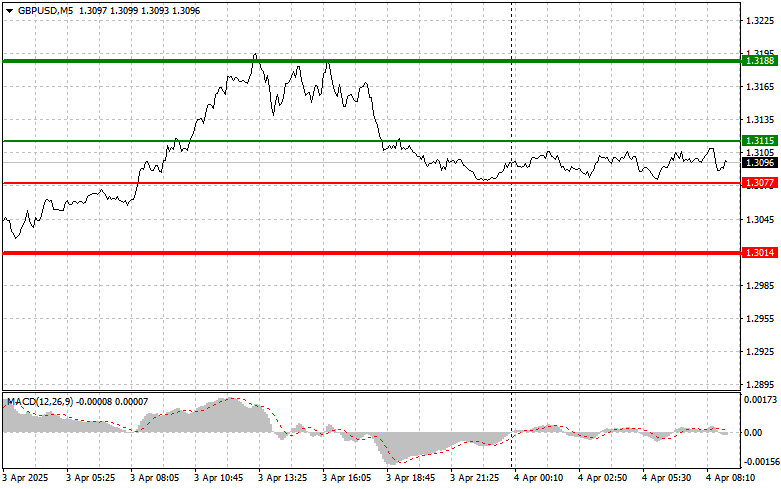Click the current price label 1.3096

pos(760,163)
